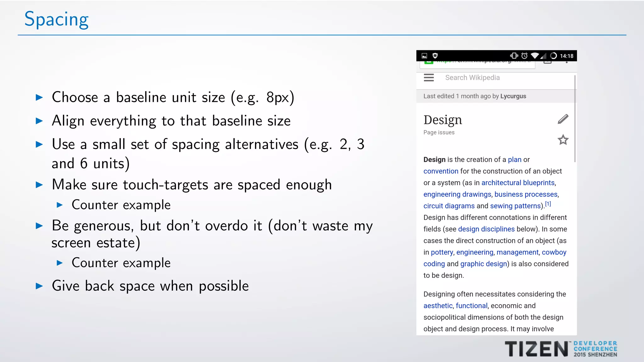Viewport: 644px width, 362px height.
Task: Open the 'architectural blueprints' link
Action: (518, 183)
